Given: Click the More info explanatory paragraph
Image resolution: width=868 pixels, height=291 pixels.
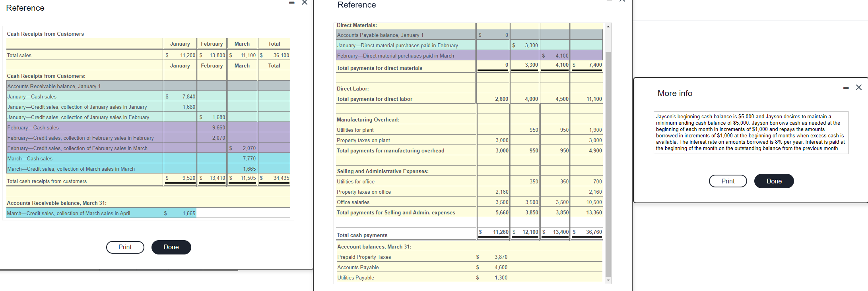Looking at the screenshot, I should [x=751, y=132].
